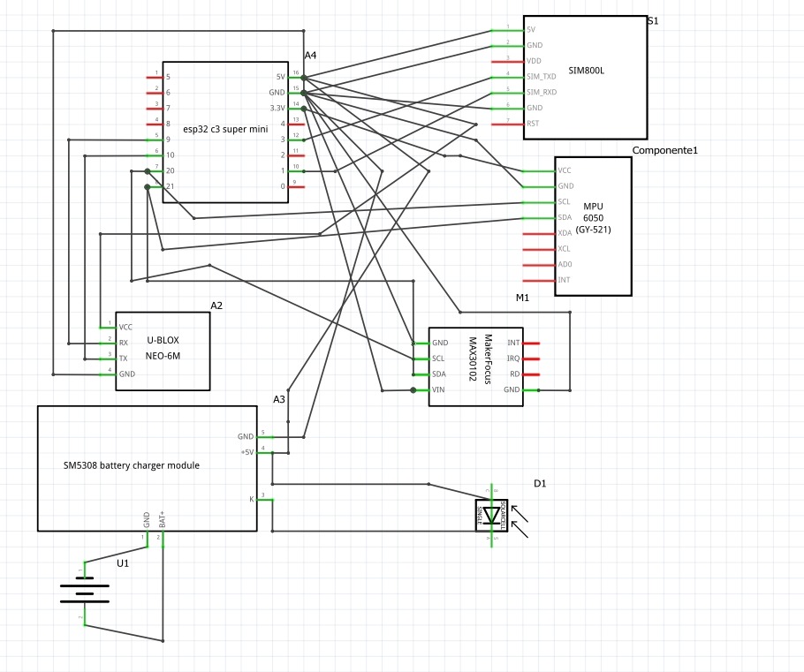Click the 3.3V pin 14 on esp32
This screenshot has width=804, height=672.
pos(296,109)
